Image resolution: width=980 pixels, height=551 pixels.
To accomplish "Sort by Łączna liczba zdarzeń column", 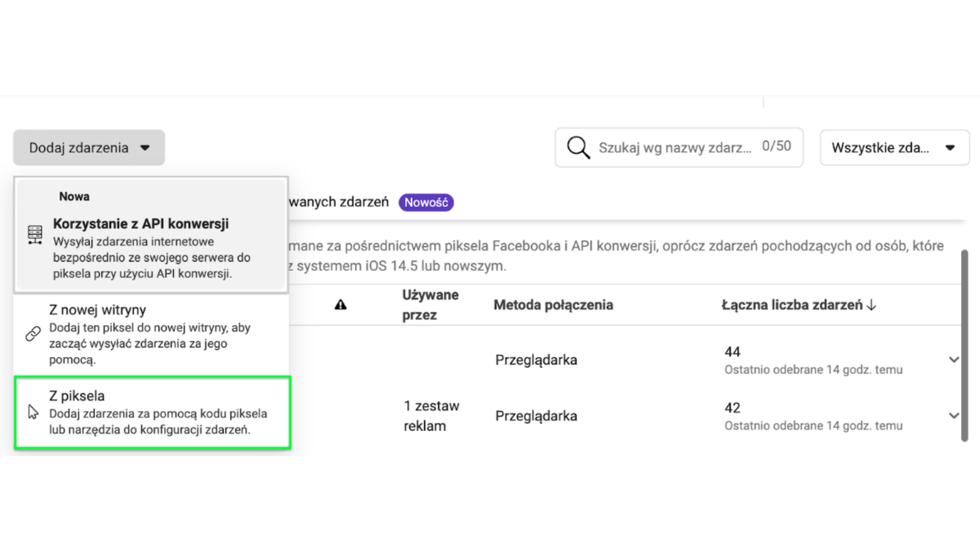I will [x=799, y=305].
